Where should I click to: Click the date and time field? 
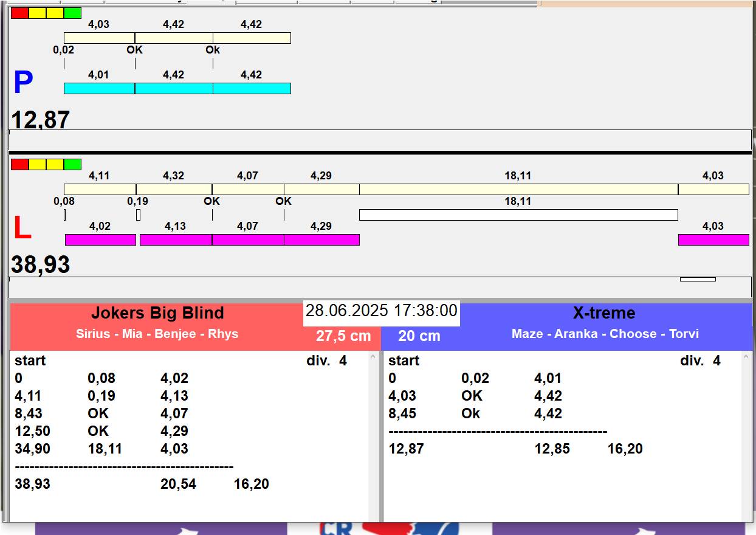click(381, 311)
